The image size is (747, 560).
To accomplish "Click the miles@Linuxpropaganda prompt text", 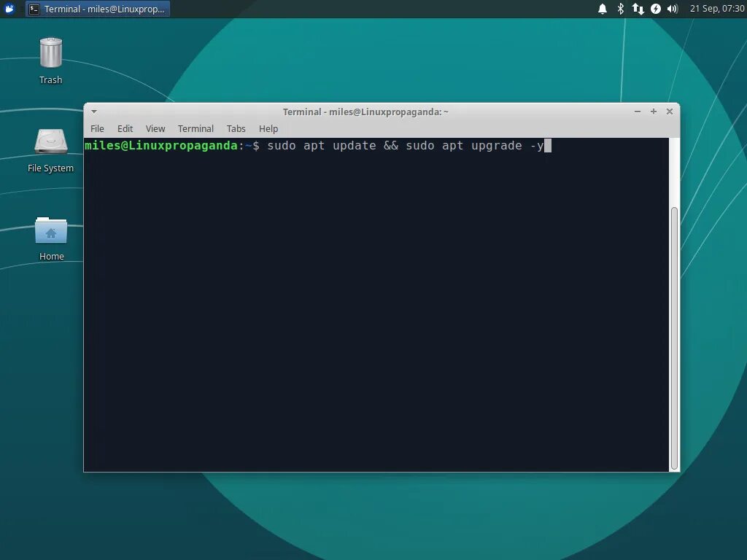I will [161, 146].
